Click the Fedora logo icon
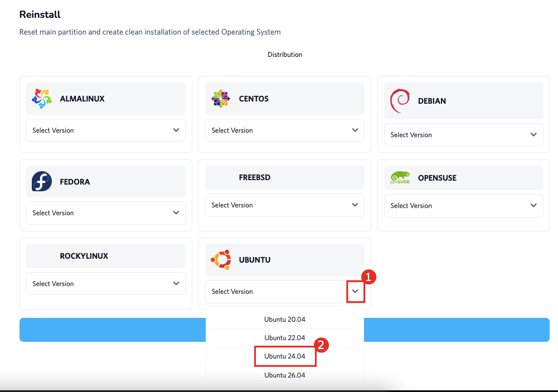 pos(42,181)
